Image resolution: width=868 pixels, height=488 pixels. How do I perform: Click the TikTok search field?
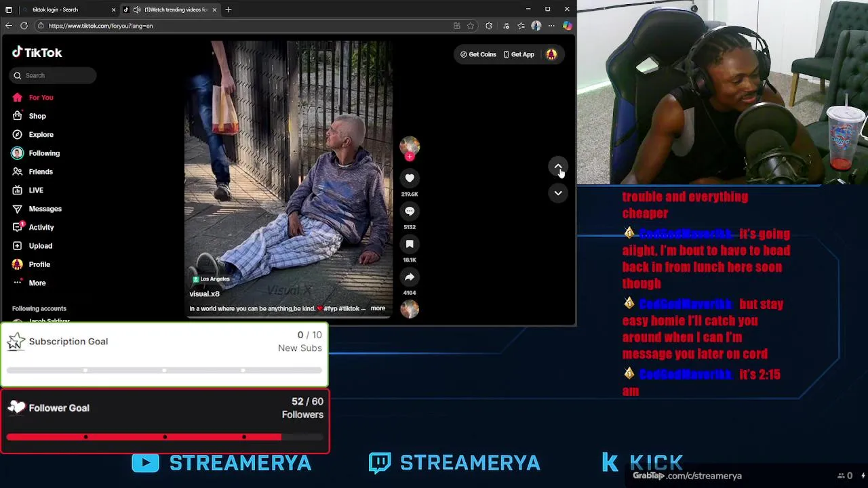pos(53,75)
